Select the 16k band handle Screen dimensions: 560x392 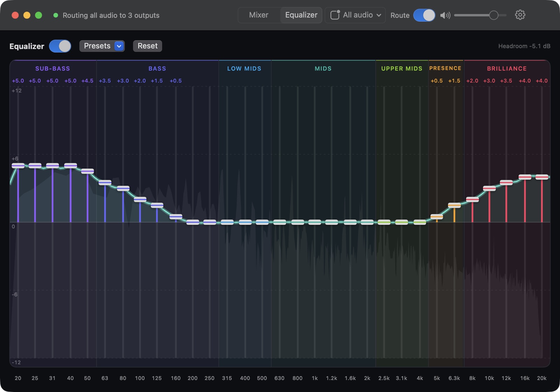(525, 177)
